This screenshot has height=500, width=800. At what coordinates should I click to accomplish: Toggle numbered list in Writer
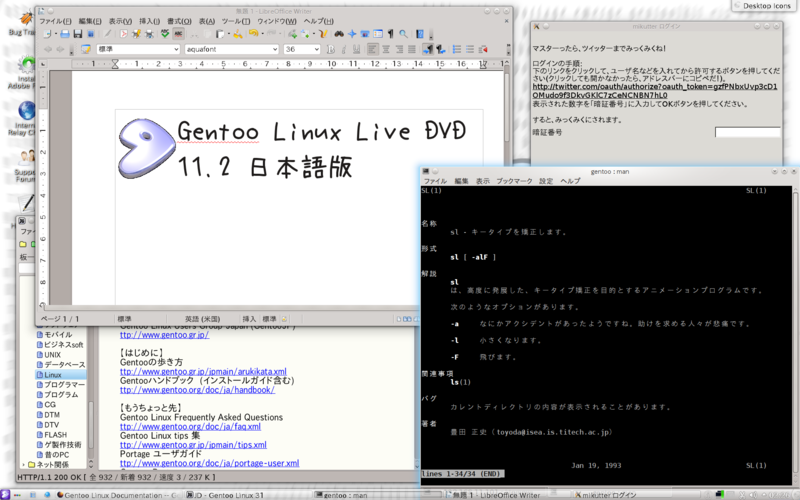point(457,49)
